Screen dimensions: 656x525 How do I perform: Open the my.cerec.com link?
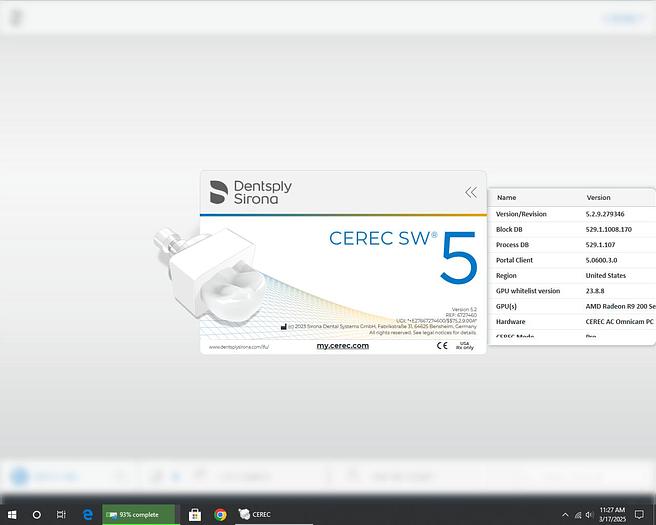pyautogui.click(x=343, y=346)
